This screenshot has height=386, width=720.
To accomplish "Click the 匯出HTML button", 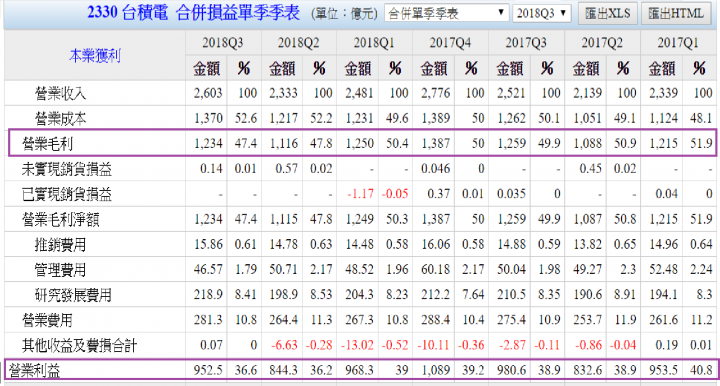I will tap(676, 13).
